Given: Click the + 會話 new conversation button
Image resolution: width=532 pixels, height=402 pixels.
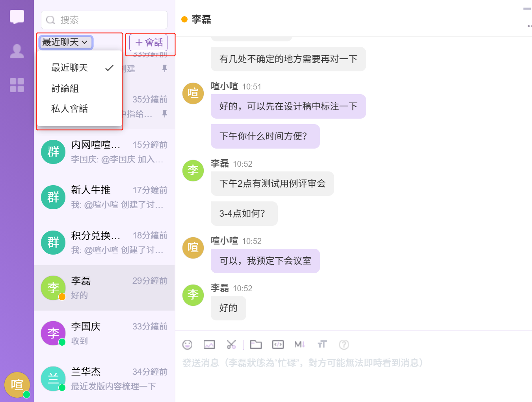Looking at the screenshot, I should coord(149,43).
